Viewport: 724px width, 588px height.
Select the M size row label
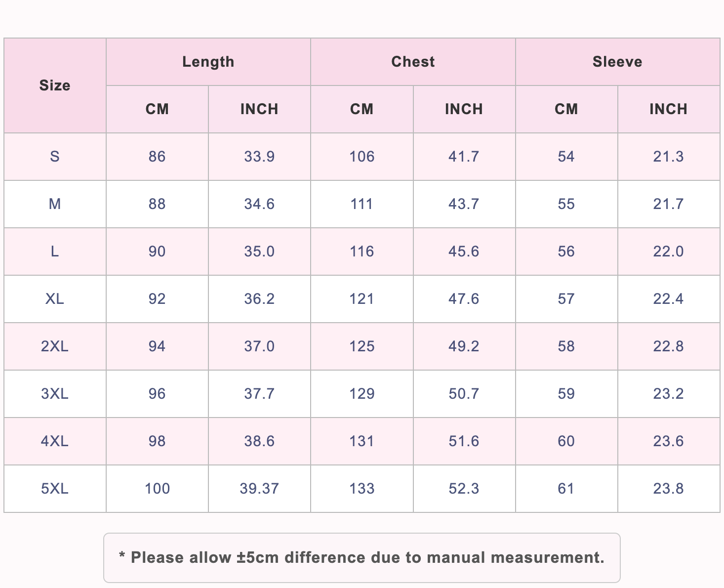(55, 204)
